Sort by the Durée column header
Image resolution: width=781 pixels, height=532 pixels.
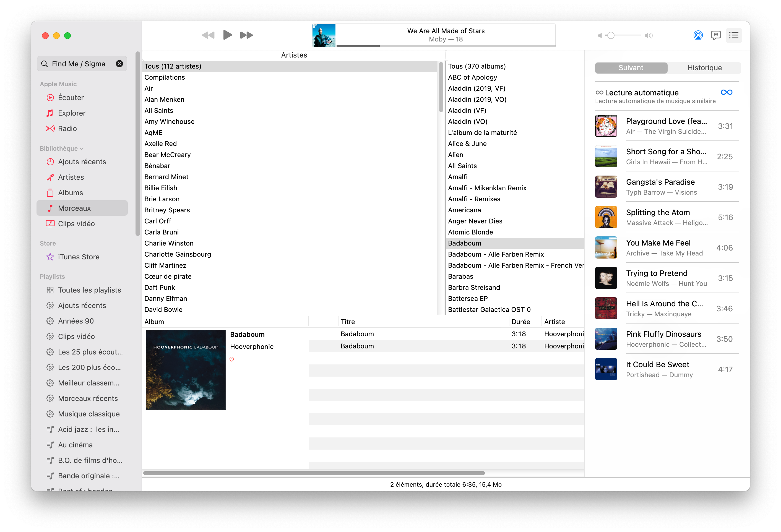click(x=525, y=322)
